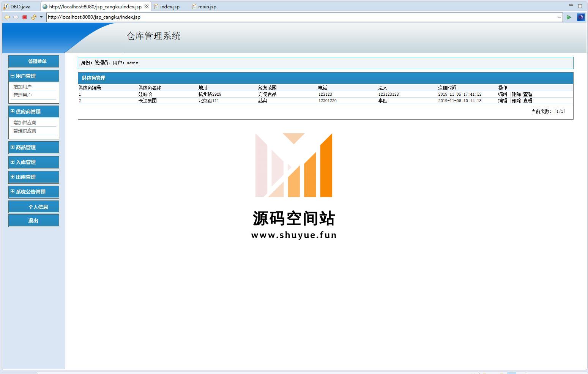Click the green Go arrow button

click(x=569, y=17)
